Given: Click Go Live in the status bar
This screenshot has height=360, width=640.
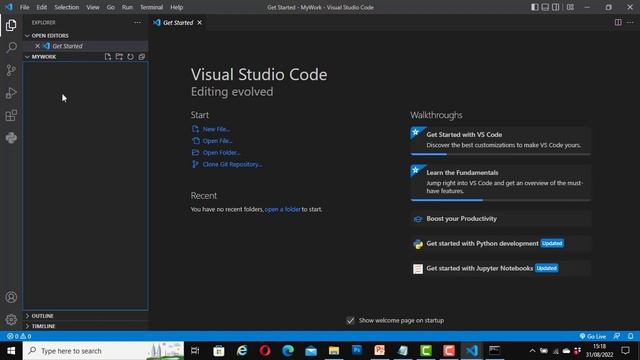Looking at the screenshot, I should (593, 336).
